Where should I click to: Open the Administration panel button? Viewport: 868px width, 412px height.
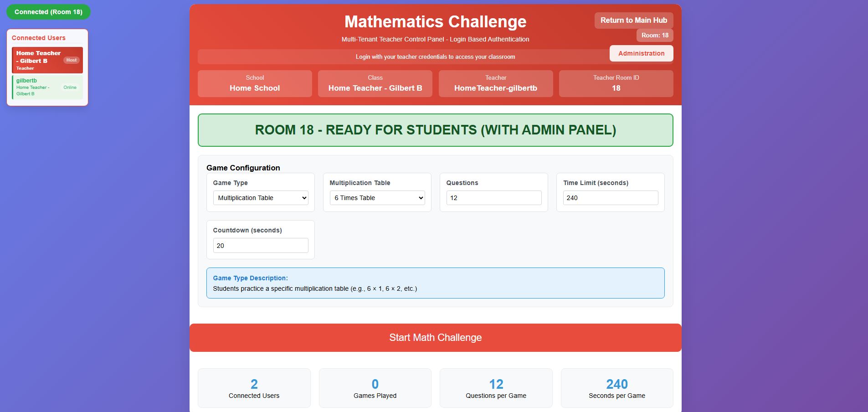641,53
